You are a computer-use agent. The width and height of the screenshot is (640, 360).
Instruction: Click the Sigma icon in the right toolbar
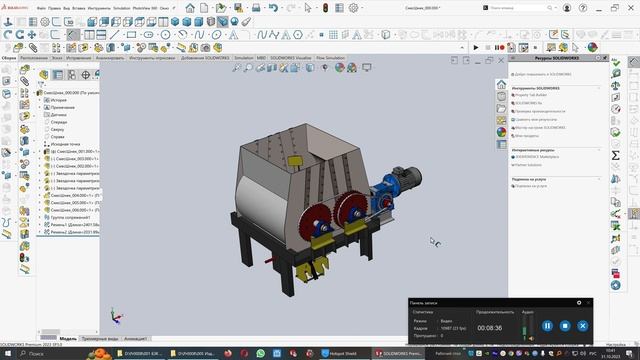pos(616,156)
